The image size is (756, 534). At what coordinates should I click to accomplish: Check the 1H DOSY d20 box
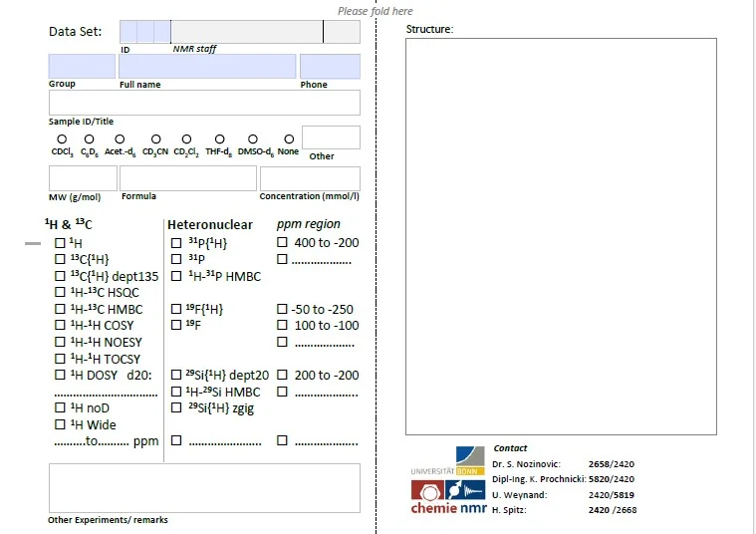61,376
